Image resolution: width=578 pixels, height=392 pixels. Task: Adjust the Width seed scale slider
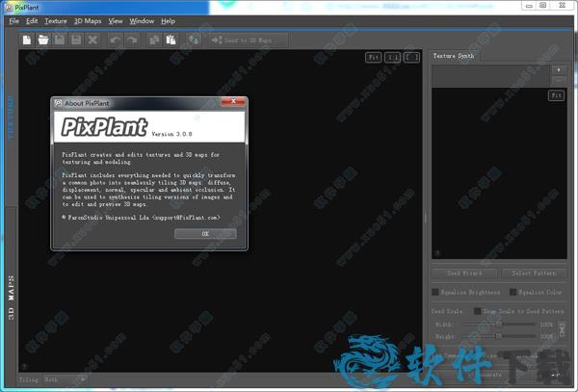(x=499, y=325)
